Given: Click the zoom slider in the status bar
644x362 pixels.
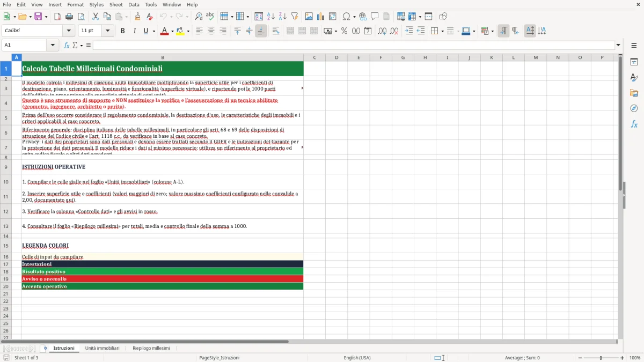Looking at the screenshot, I should (x=601, y=358).
